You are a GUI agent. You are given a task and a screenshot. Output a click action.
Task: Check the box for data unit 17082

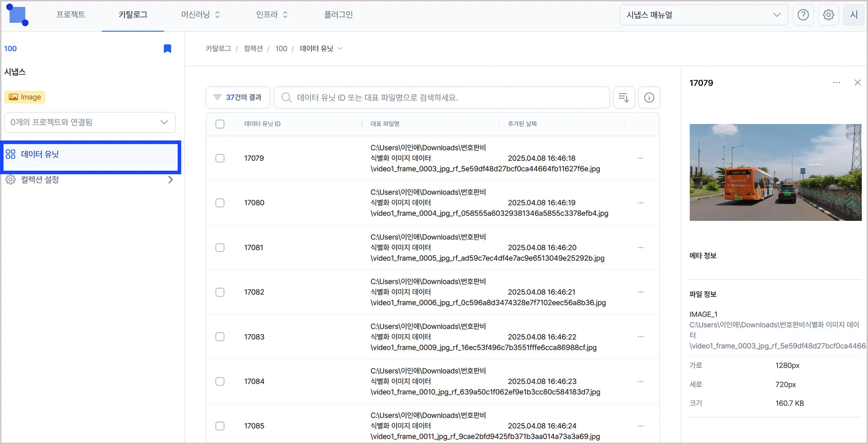coord(220,292)
